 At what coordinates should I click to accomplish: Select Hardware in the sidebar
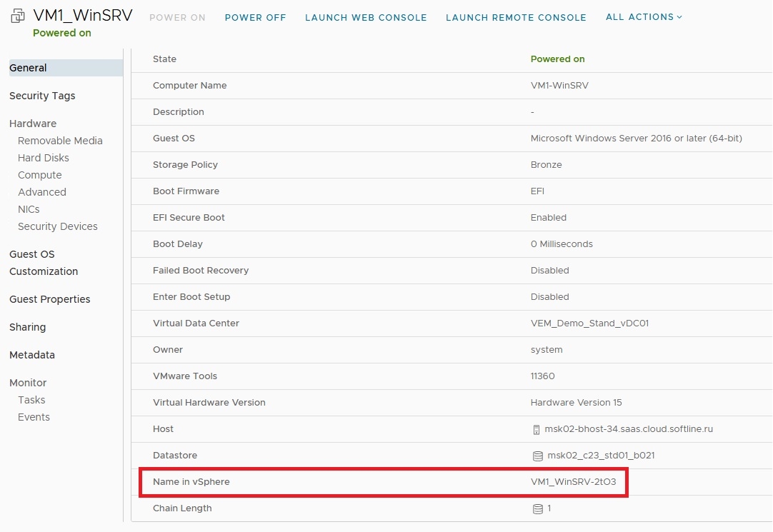click(x=33, y=123)
